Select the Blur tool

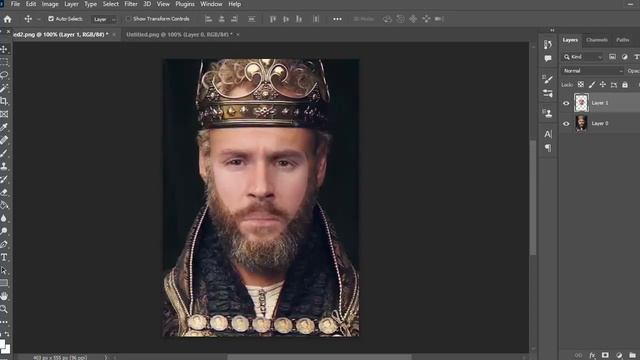[x=4, y=218]
